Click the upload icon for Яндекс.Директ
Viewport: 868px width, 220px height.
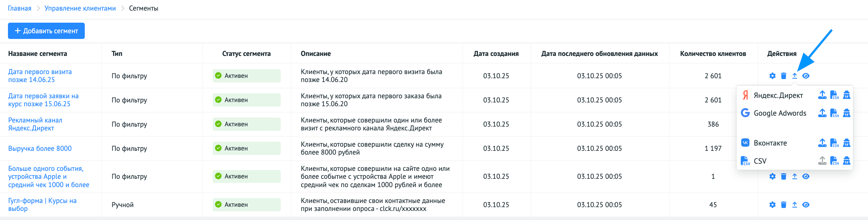click(x=822, y=95)
